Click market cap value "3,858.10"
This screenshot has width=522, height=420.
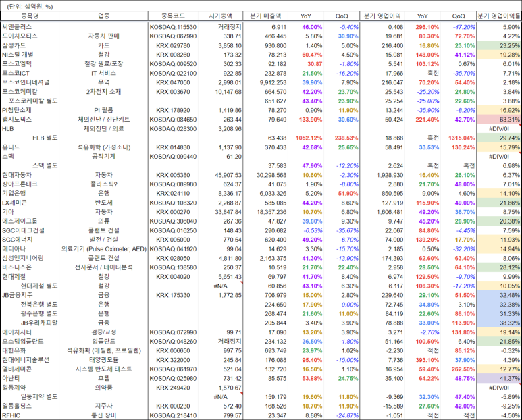point(230,46)
